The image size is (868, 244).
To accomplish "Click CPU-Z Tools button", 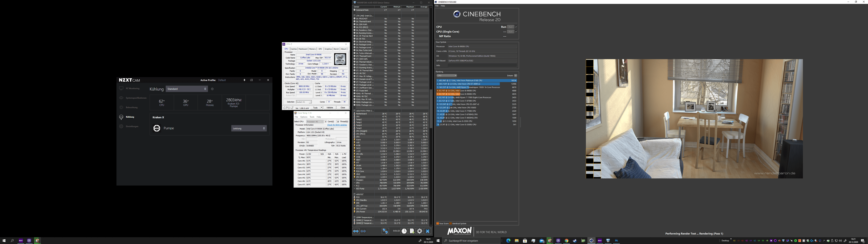I will click(x=315, y=107).
